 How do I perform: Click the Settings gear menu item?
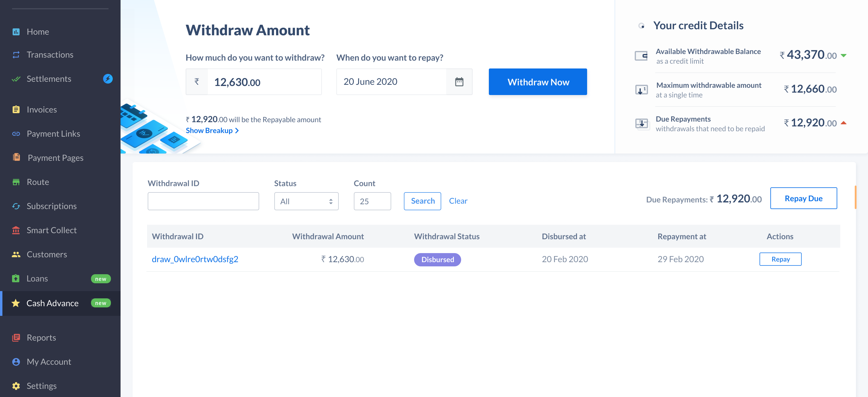[42, 385]
